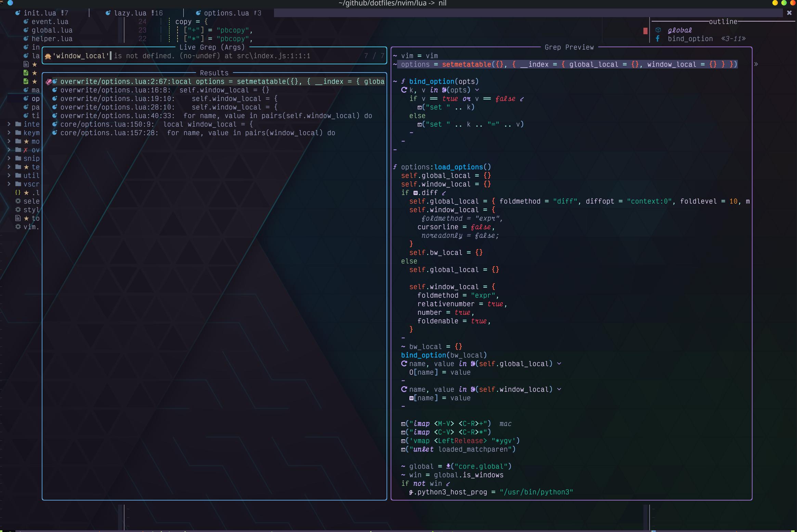Switch to the lazy.lua buffer tab
797x532 pixels.
tap(134, 13)
